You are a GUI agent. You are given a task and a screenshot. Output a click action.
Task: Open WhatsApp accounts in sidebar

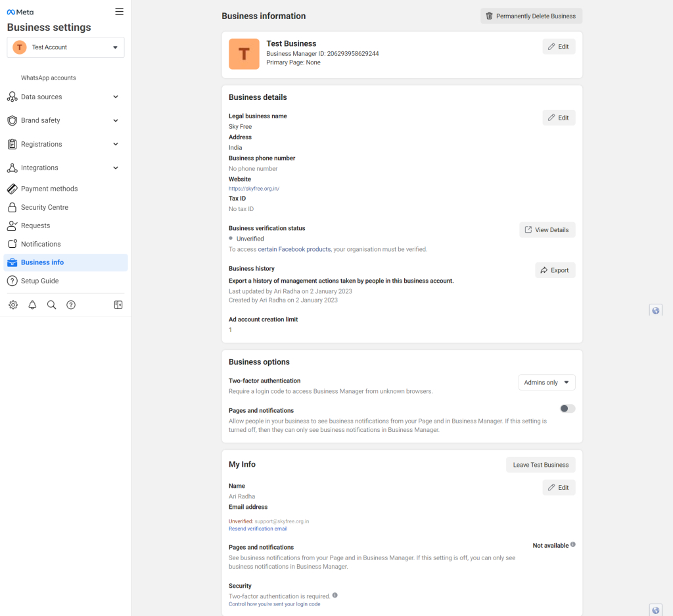point(49,78)
